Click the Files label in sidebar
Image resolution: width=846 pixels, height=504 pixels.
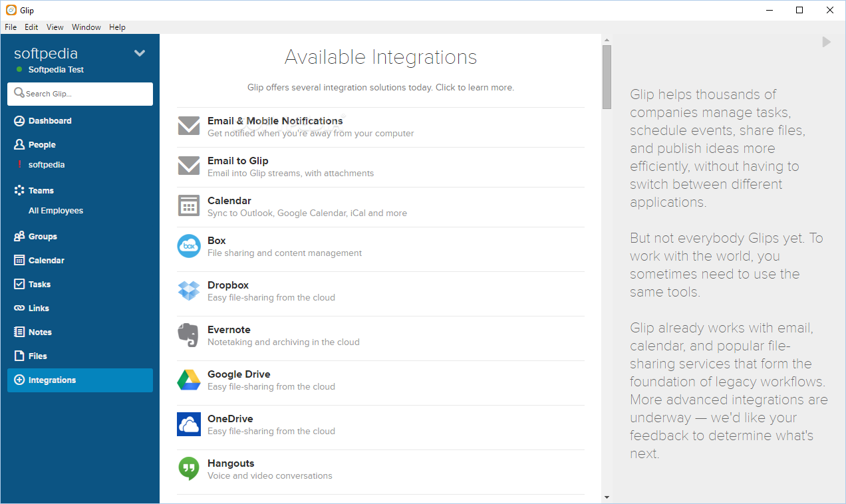(x=38, y=356)
